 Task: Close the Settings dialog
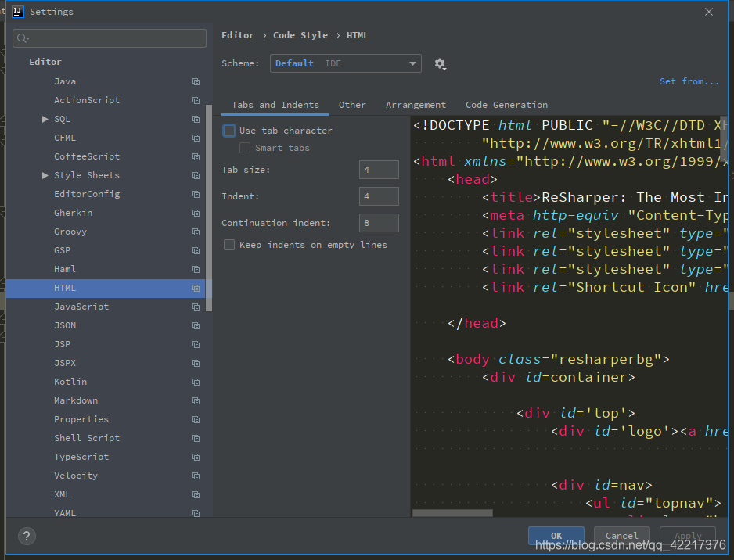709,12
